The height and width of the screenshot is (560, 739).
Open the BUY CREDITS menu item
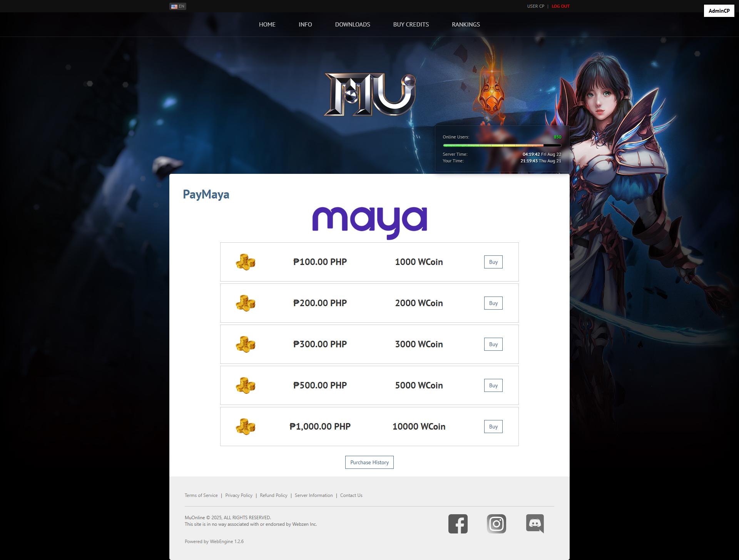tap(411, 24)
